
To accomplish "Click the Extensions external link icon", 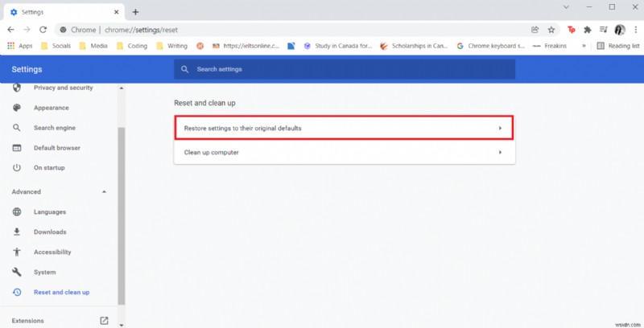I will 105,321.
